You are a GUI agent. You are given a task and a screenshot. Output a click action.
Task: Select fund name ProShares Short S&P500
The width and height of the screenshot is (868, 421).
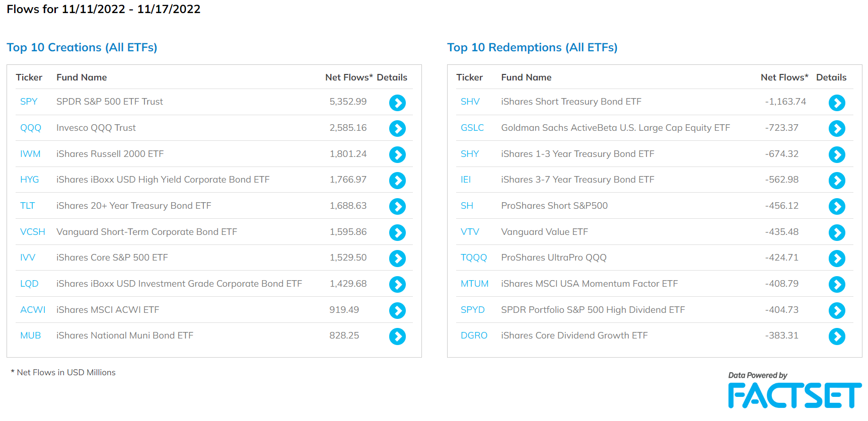point(554,206)
